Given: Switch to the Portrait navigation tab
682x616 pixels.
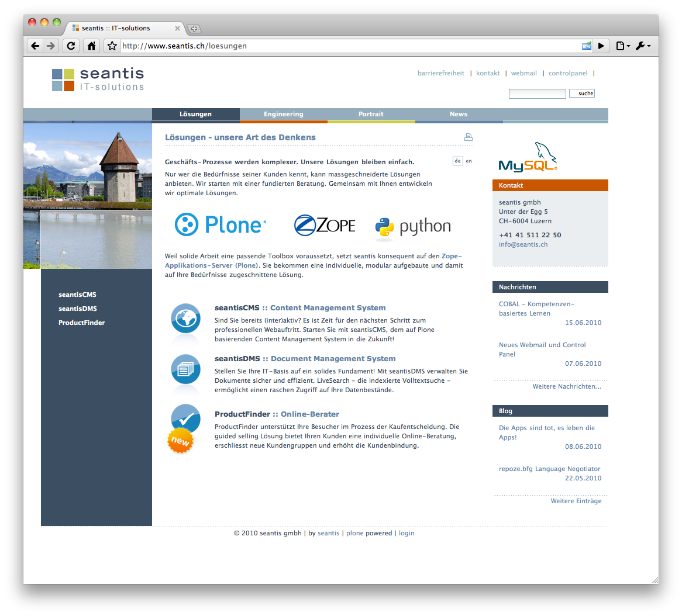Looking at the screenshot, I should [371, 114].
